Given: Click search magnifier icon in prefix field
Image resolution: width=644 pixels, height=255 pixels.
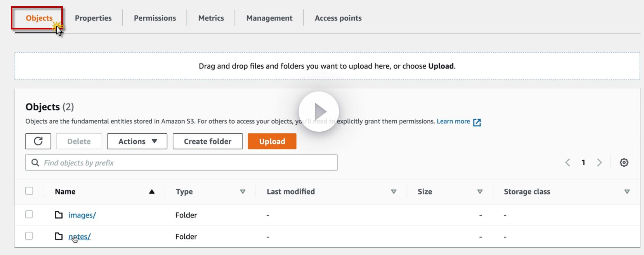Looking at the screenshot, I should tap(35, 163).
